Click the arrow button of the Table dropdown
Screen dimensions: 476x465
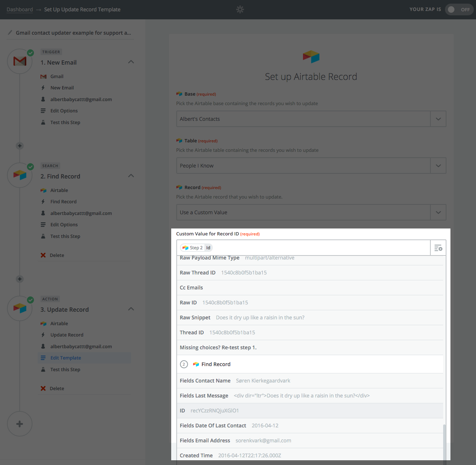[x=438, y=166]
